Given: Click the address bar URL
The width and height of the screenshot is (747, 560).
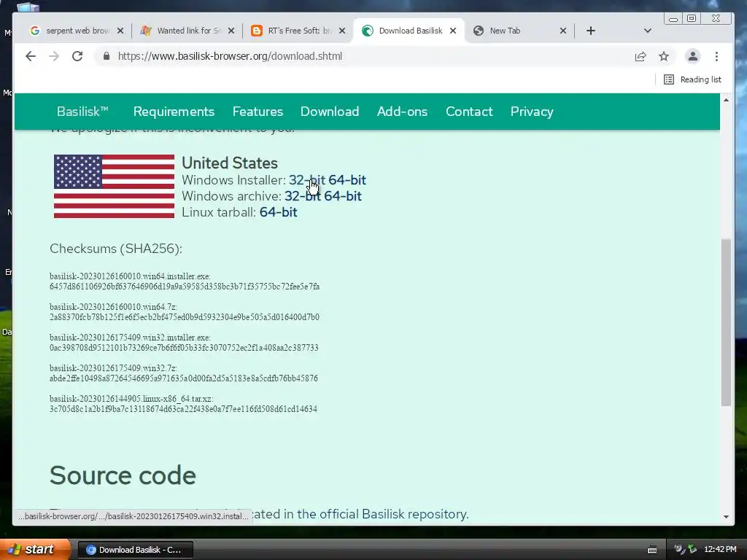Looking at the screenshot, I should (x=230, y=56).
